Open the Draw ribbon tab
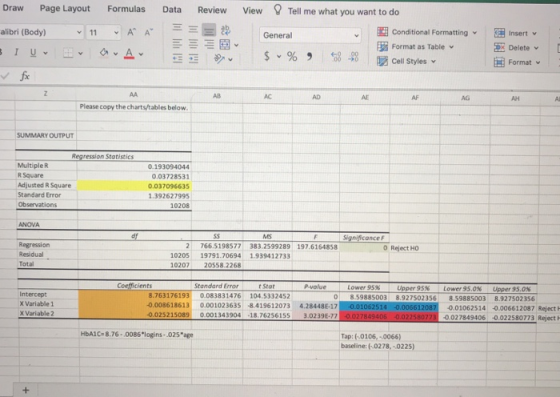The height and width of the screenshot is (397, 560). pos(13,8)
